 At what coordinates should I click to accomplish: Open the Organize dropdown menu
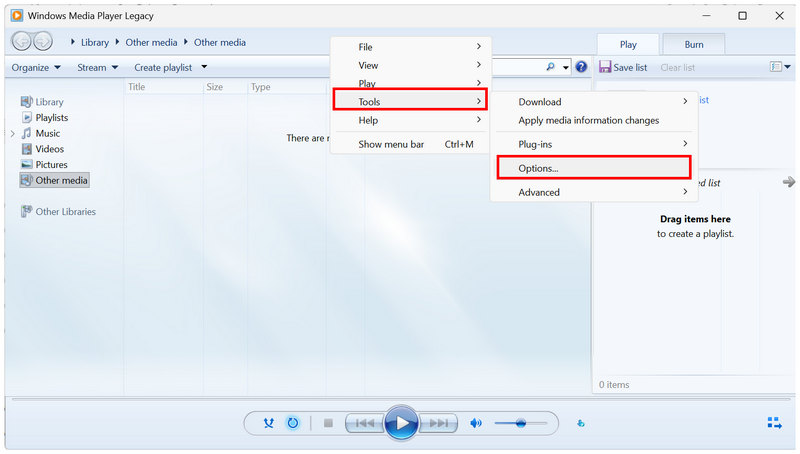pos(36,67)
